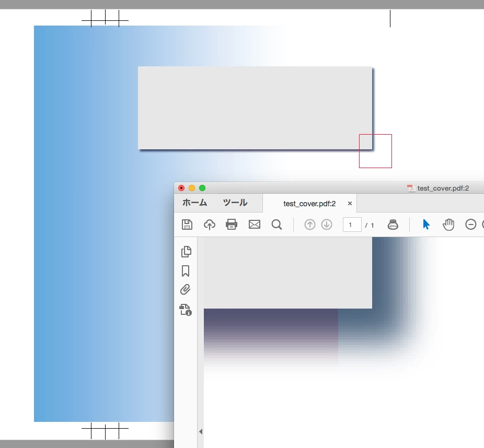
Task: Select the arrow Selection tool
Action: [426, 225]
